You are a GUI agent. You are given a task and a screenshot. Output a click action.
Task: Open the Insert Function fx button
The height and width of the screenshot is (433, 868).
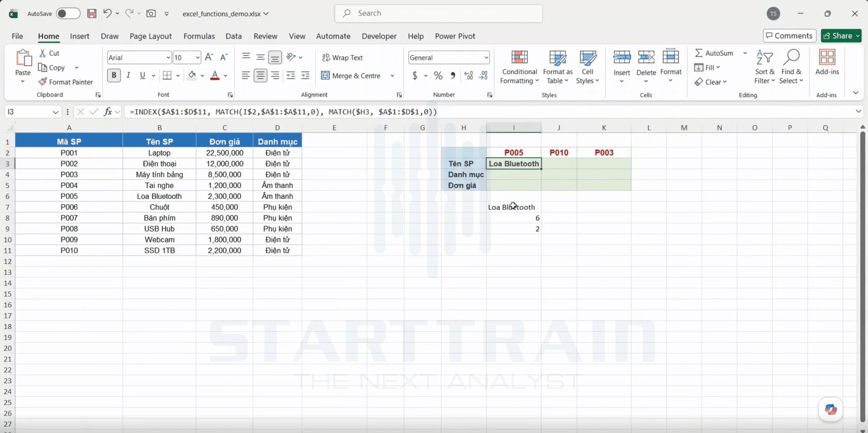pos(108,112)
